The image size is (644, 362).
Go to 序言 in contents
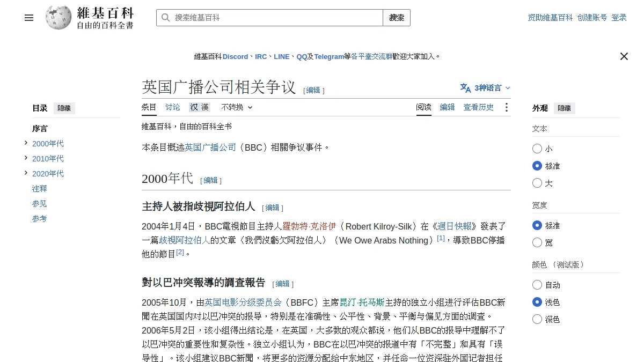pyautogui.click(x=40, y=129)
